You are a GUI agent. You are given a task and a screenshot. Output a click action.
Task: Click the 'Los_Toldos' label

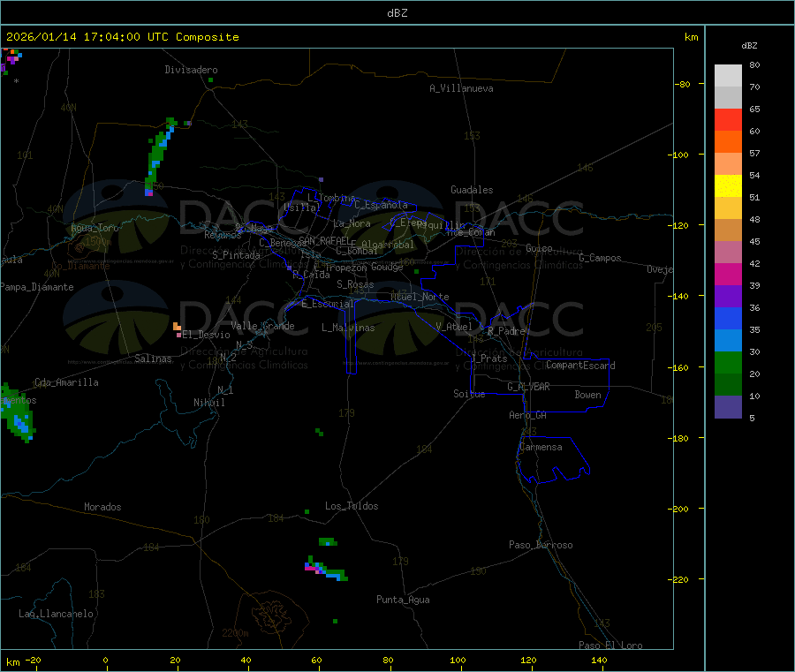[352, 506]
